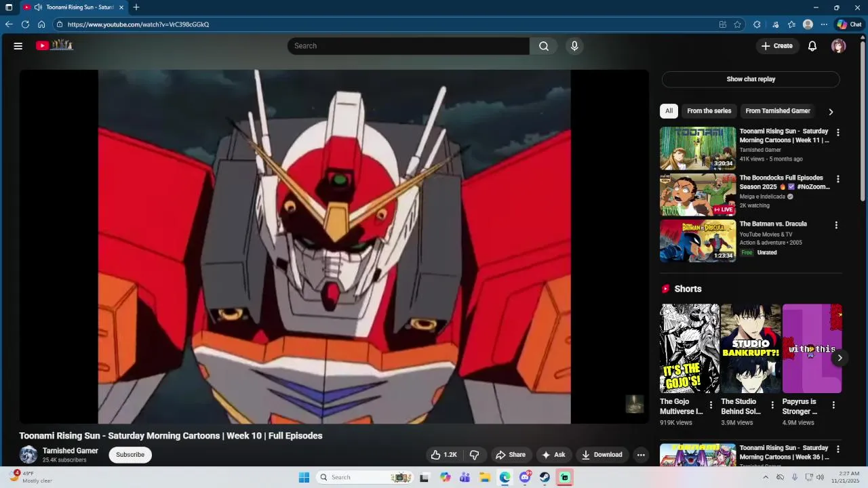Screen dimensions: 868x488
Task: Click the search magnifier button
Action: [544, 46]
